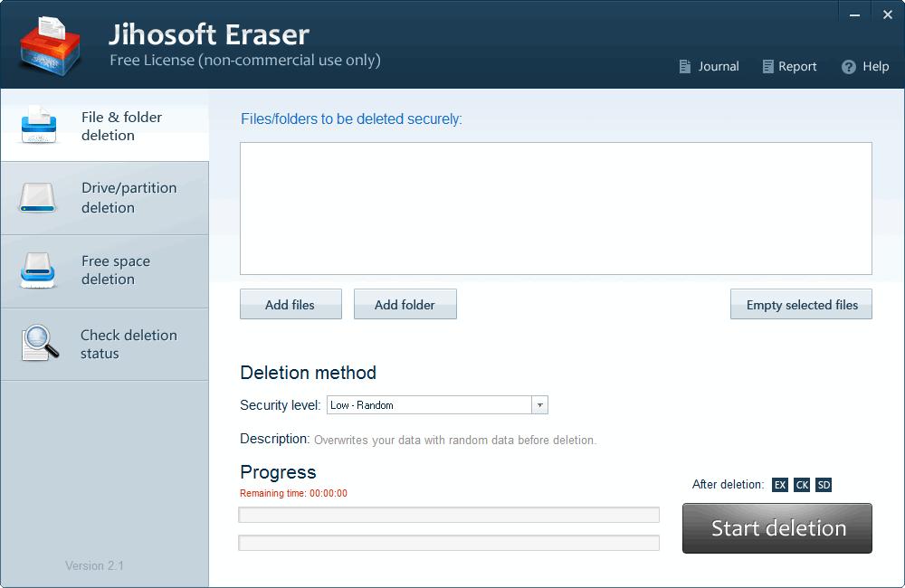Click the Drive/partition deletion drive icon
The width and height of the screenshot is (905, 588).
pyautogui.click(x=37, y=198)
